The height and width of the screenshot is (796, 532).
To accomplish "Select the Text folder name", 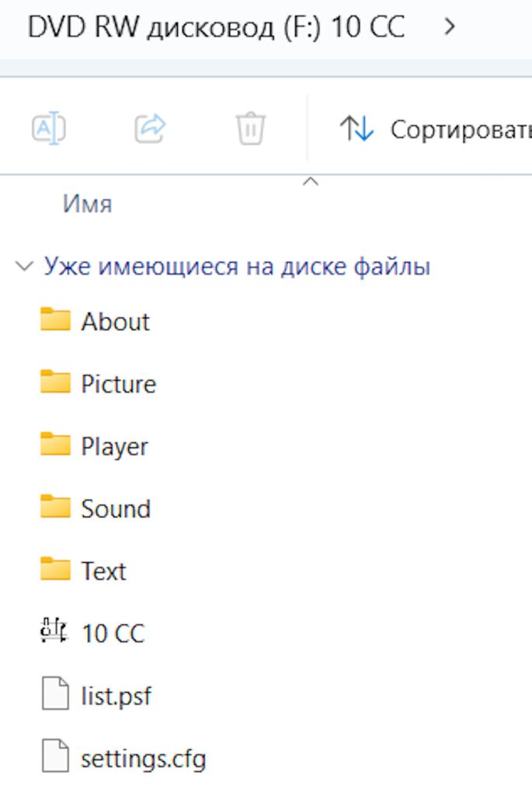I will pos(103,571).
